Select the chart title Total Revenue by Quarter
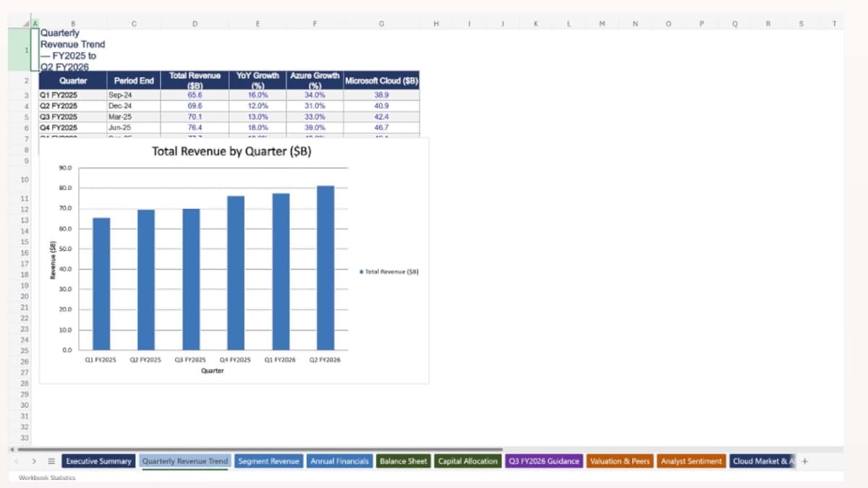 click(x=231, y=152)
